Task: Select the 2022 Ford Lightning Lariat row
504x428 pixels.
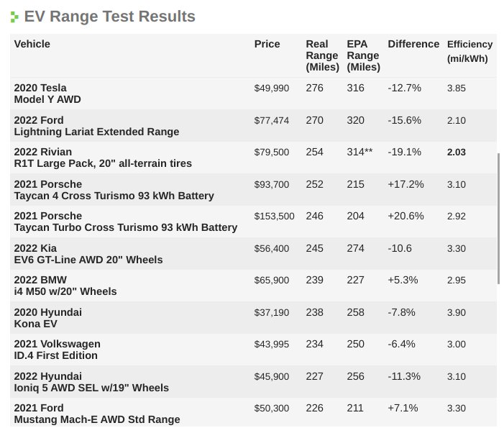Action: click(x=253, y=126)
